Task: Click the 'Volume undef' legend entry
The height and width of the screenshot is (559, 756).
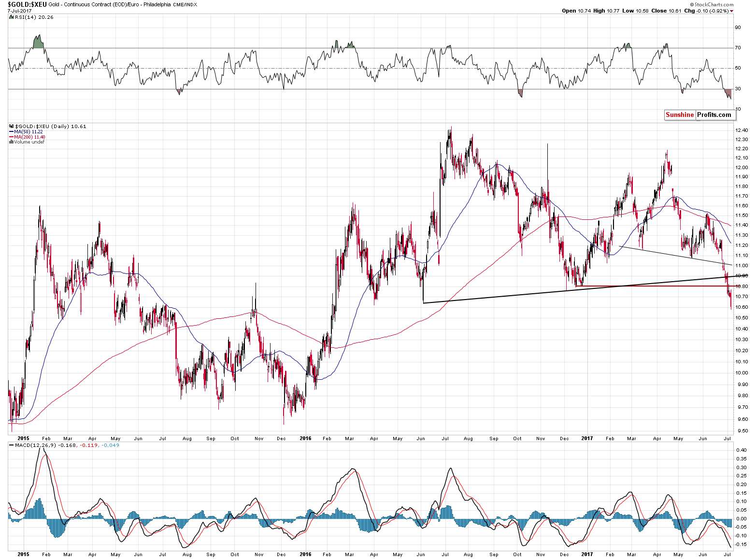Action: pyautogui.click(x=29, y=142)
